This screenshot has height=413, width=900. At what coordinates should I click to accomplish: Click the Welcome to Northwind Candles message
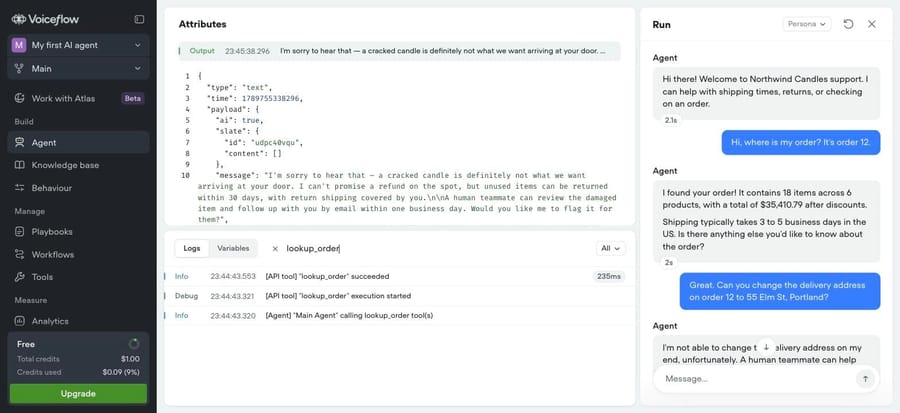[766, 91]
